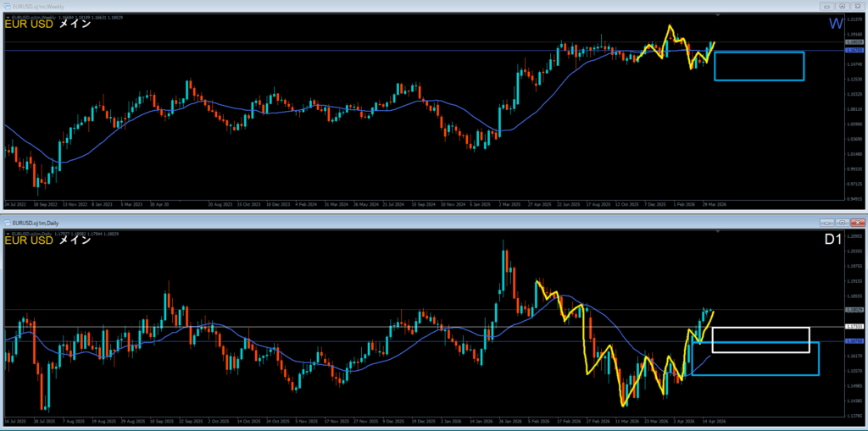
Task: Click the chart shift triangle marker on Weekly chart
Action: (717, 17)
